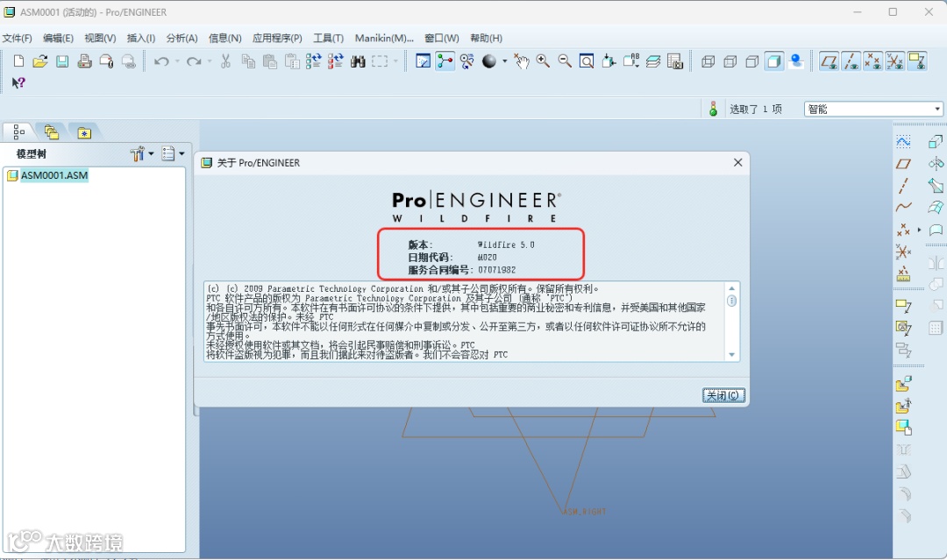Viewport: 947px width, 560px height.
Task: Open the 文件(F) menu
Action: [x=17, y=38]
